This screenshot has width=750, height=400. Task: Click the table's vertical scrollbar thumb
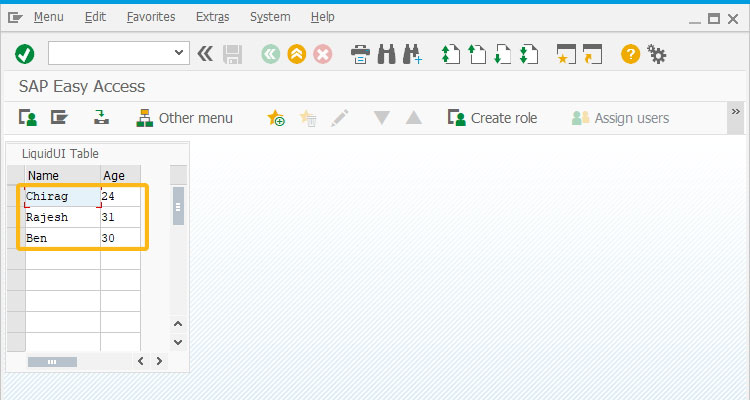[x=178, y=206]
